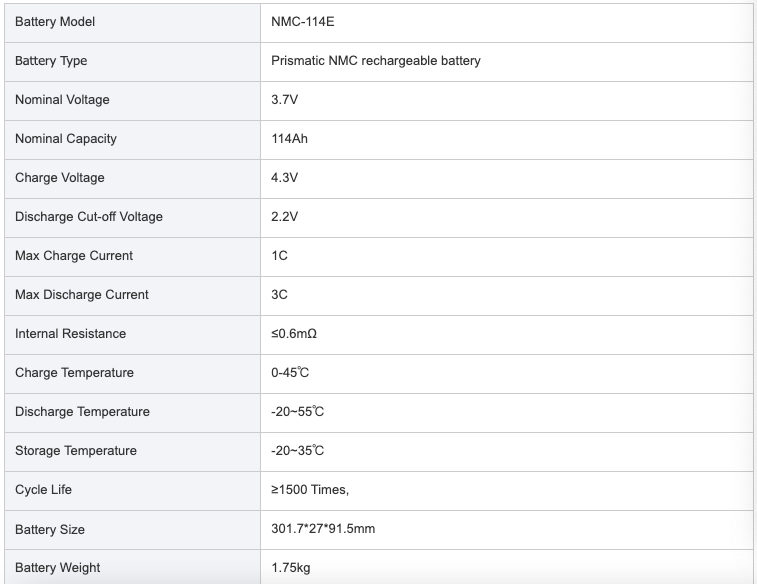Select the Storage Temperature -20~35℃ value
The image size is (757, 584).
click(297, 450)
